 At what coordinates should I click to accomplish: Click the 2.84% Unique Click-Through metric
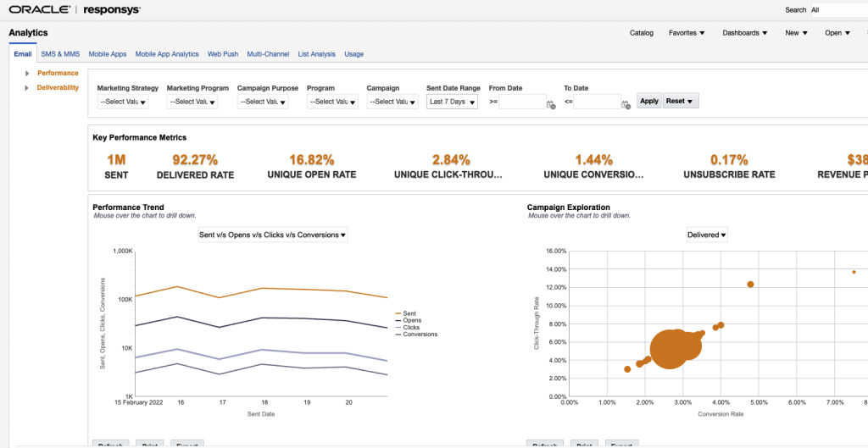pyautogui.click(x=448, y=167)
